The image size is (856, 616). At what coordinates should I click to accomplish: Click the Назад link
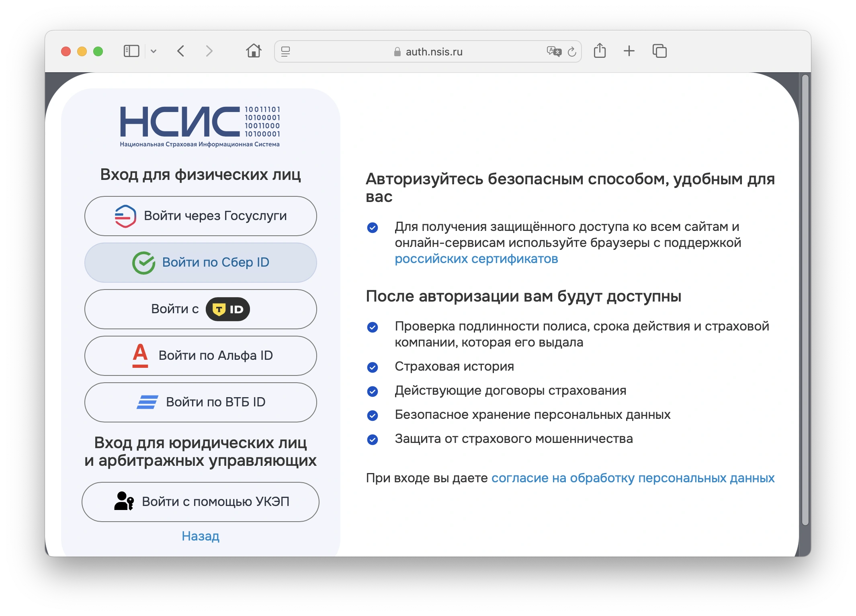click(x=201, y=536)
